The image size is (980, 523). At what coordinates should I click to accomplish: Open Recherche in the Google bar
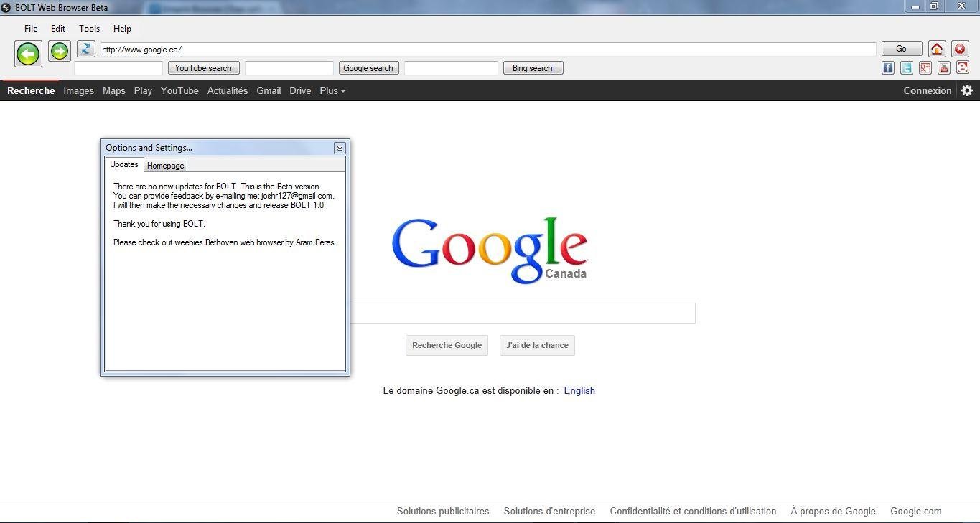click(x=31, y=90)
